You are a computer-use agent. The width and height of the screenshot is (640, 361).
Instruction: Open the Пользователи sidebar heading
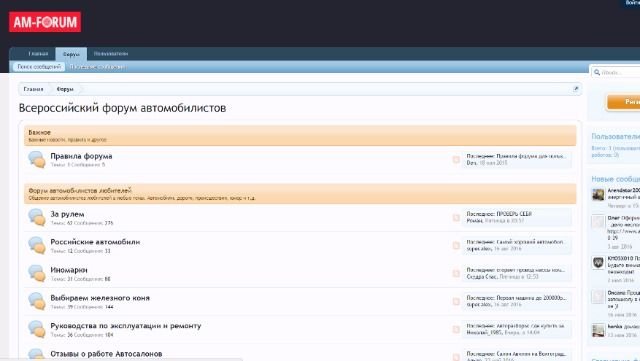pyautogui.click(x=616, y=136)
